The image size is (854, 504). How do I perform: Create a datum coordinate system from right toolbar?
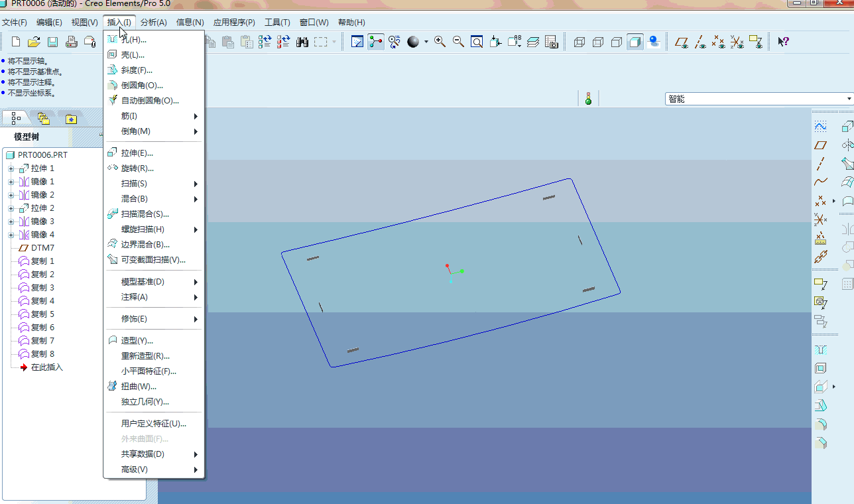(821, 219)
